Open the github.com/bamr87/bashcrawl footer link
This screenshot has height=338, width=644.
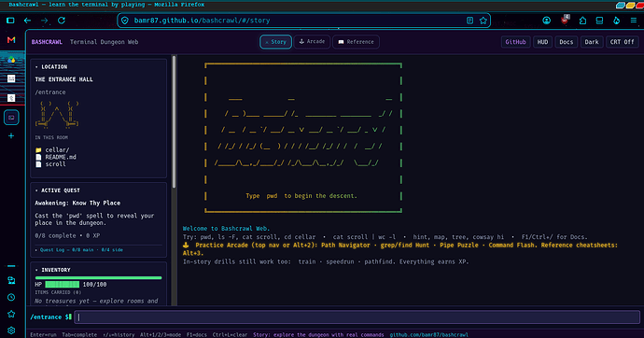428,334
